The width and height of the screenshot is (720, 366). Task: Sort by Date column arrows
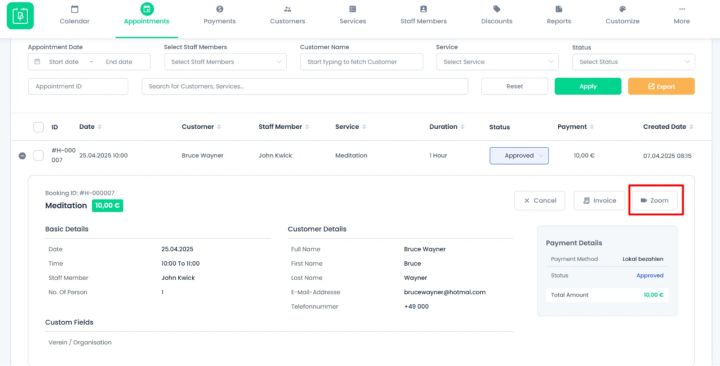click(100, 127)
